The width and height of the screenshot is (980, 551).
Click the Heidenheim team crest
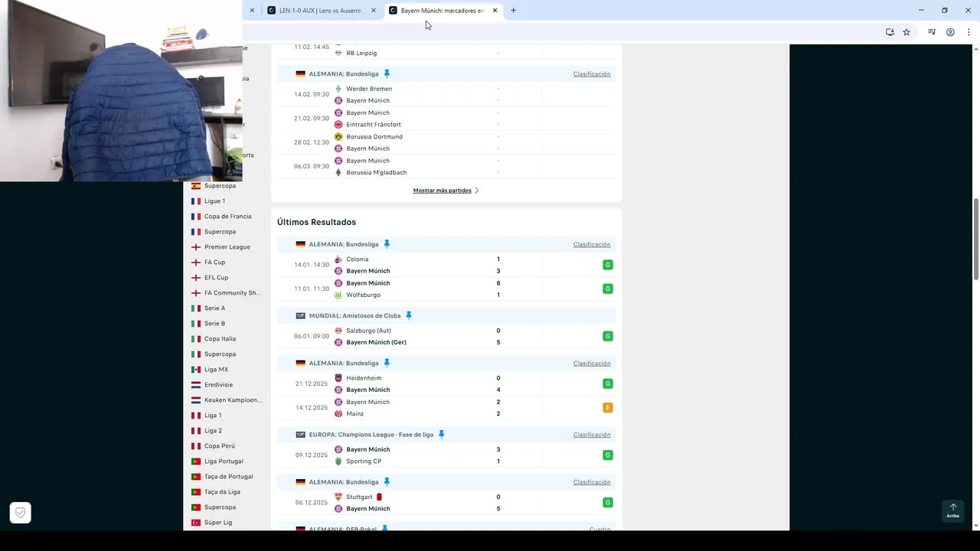338,378
